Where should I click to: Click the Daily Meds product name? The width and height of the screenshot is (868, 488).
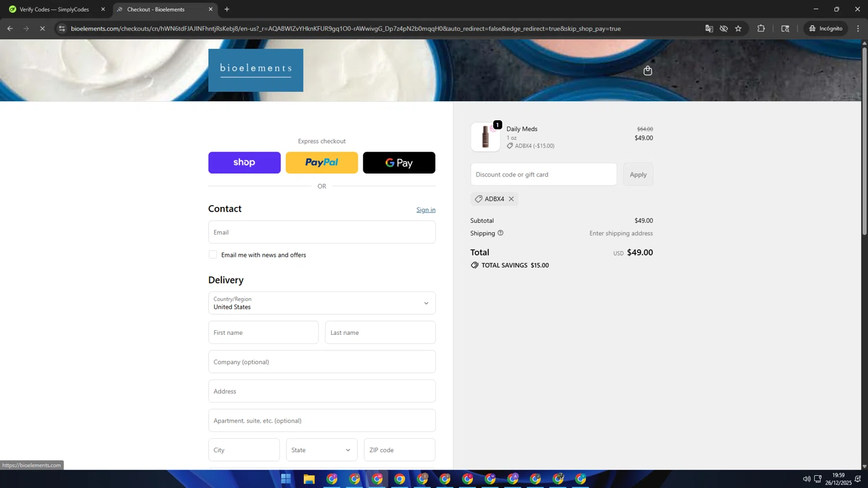522,129
